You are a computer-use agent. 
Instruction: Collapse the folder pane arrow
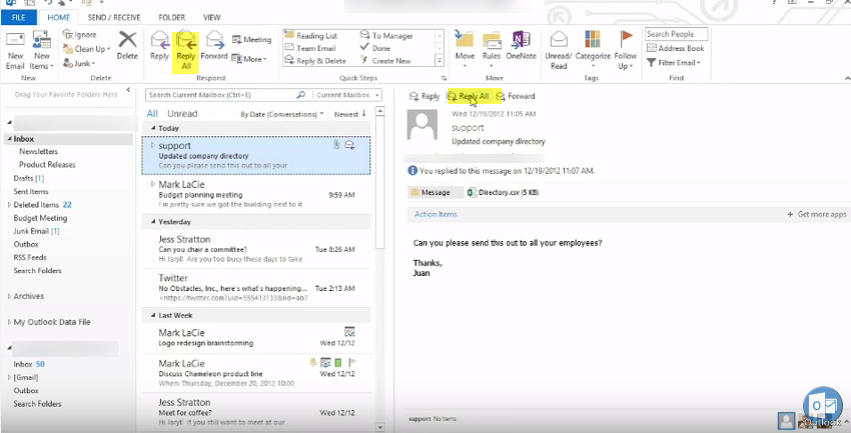(128, 90)
